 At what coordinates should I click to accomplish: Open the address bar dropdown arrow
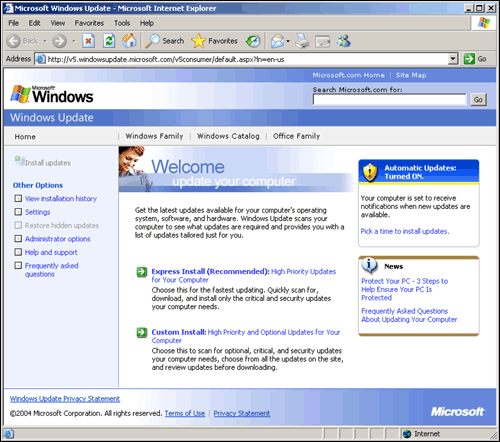(x=453, y=59)
